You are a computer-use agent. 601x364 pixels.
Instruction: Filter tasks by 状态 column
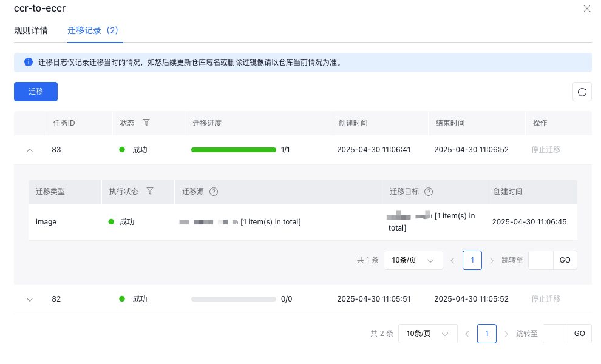(x=146, y=123)
